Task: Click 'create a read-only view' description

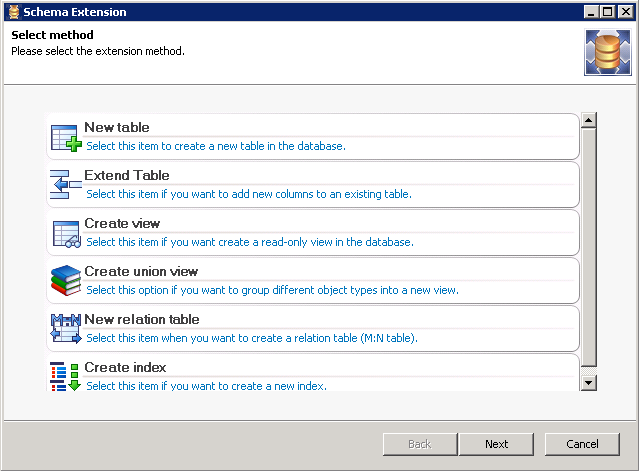Action: point(250,242)
